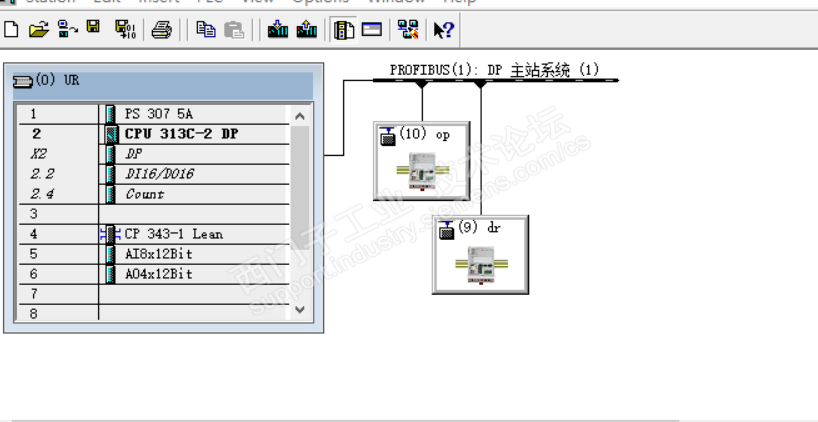Click the station icon beside (10) op
The width and height of the screenshot is (818, 422).
tap(388, 136)
